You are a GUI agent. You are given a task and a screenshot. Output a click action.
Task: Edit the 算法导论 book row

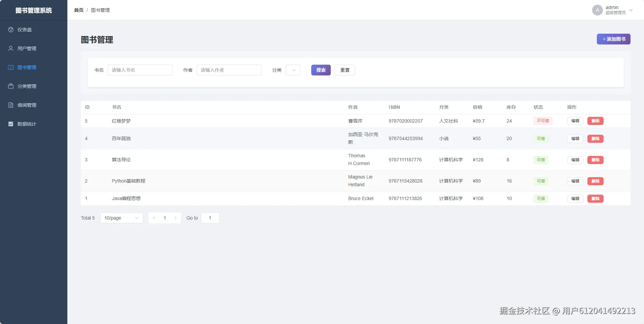575,160
